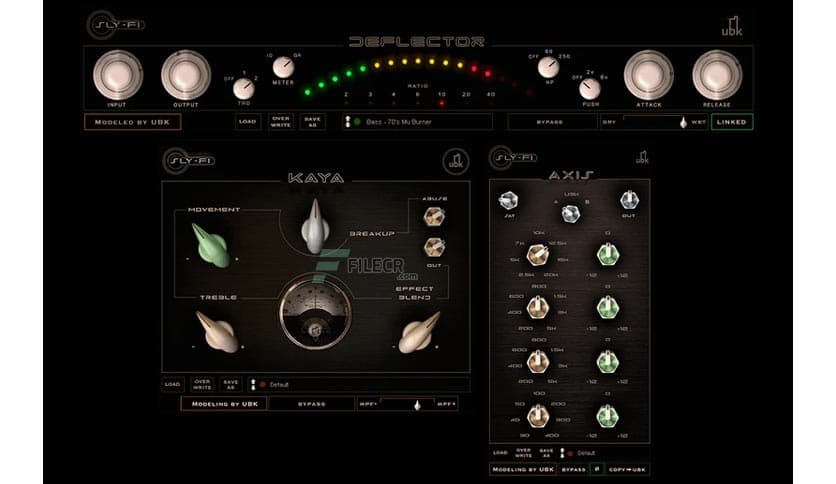Screen dimensions: 836x484
Task: Toggle the OUT switch in Axis
Action: [629, 200]
